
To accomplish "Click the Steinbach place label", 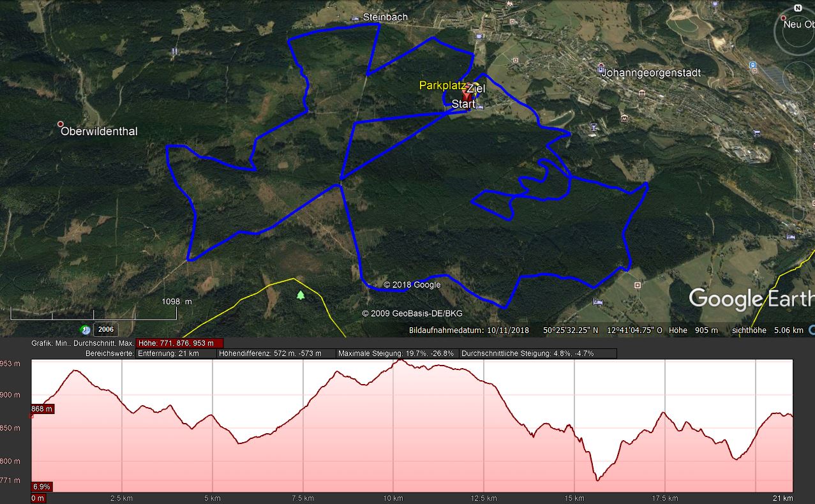I will click(385, 17).
